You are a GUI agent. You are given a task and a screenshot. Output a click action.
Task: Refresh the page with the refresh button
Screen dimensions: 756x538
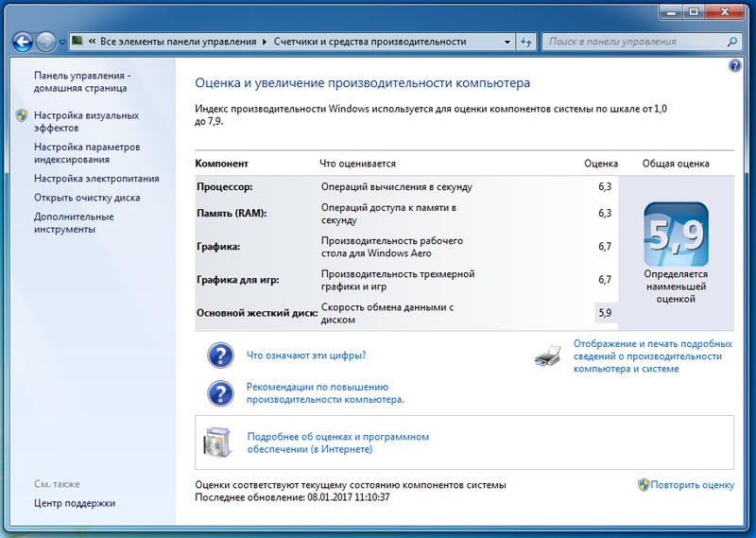point(525,42)
